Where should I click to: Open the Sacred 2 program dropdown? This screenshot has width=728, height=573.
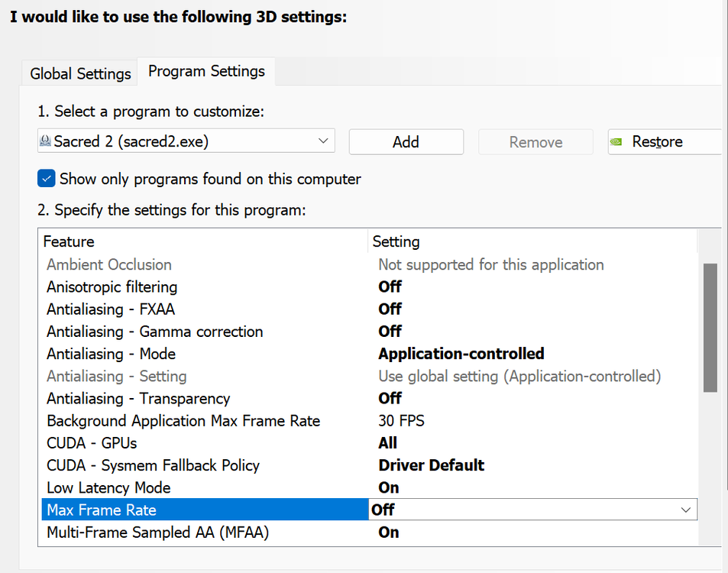186,141
